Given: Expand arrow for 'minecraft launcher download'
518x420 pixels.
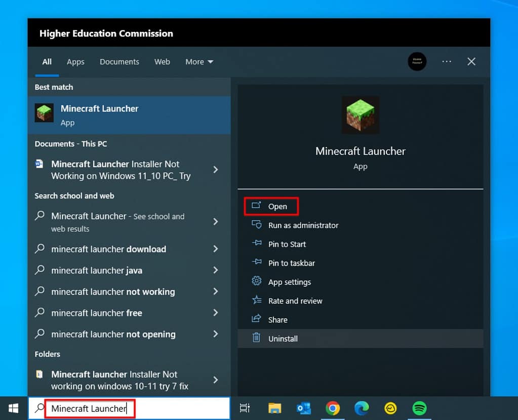Looking at the screenshot, I should click(x=216, y=249).
